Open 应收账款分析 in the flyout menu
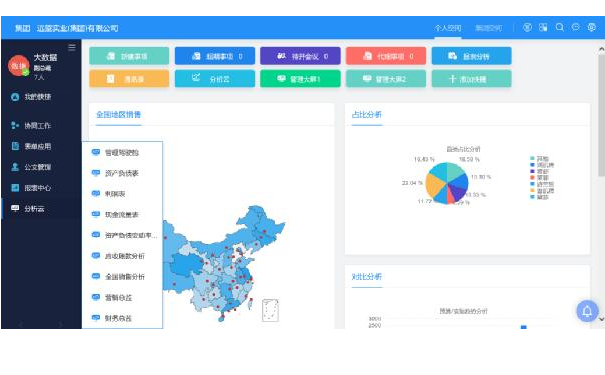This screenshot has width=605, height=375. [122, 256]
